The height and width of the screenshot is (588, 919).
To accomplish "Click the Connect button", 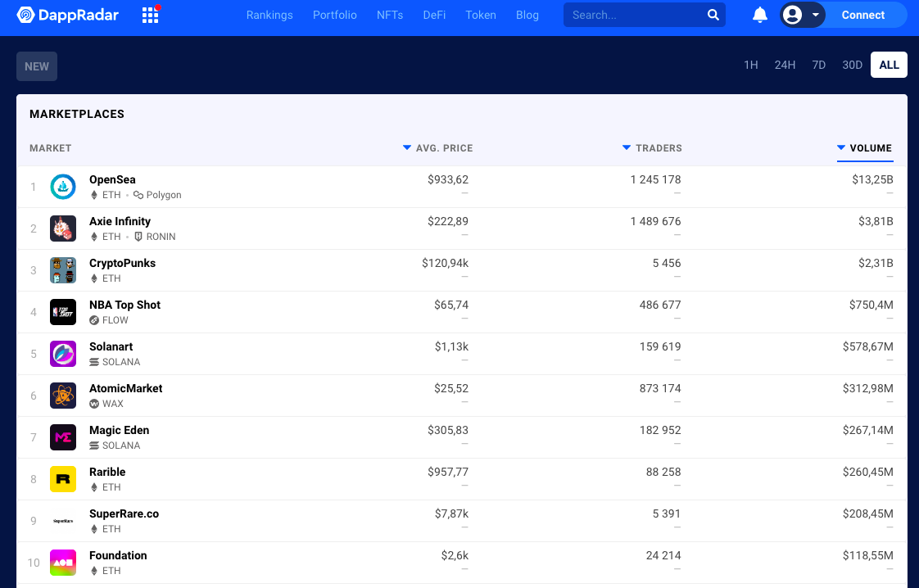I will click(862, 15).
